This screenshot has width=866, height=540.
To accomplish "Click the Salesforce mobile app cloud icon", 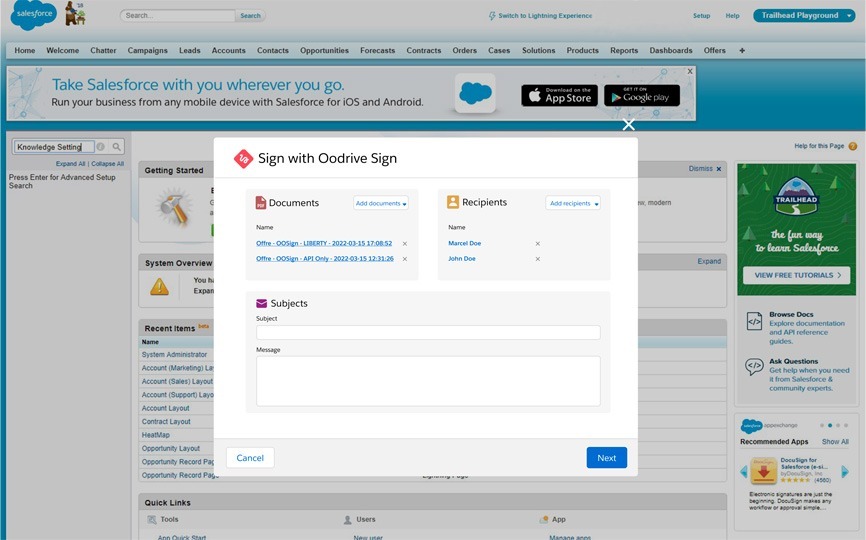I will (475, 93).
